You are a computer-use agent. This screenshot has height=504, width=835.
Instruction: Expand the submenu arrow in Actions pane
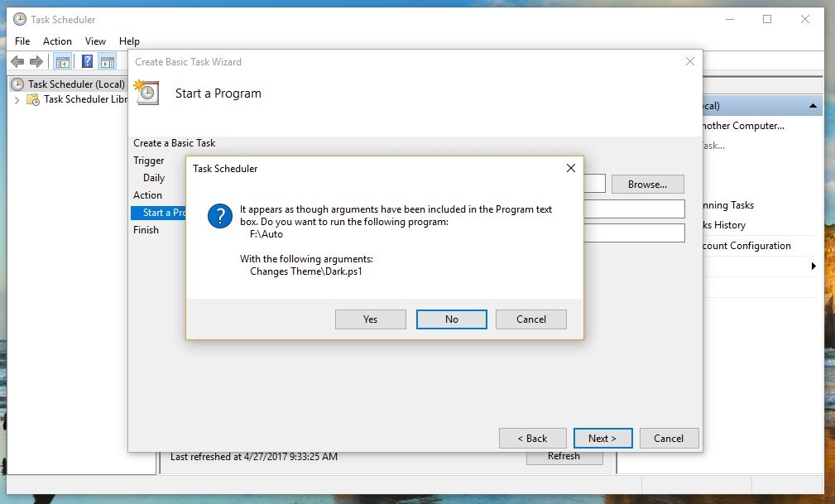[813, 266]
